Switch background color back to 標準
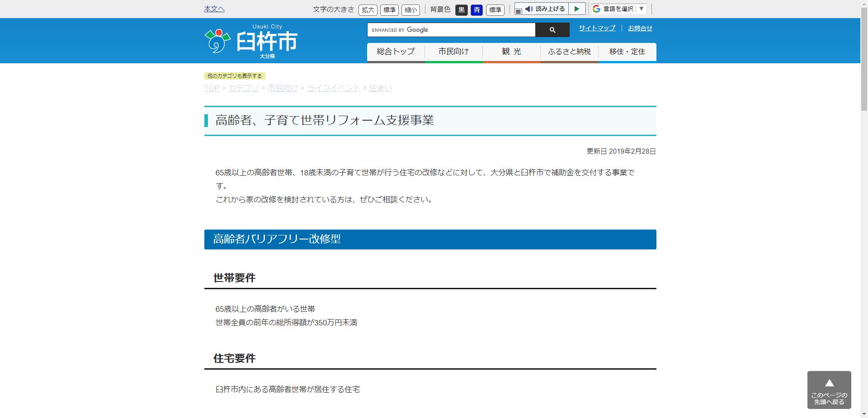The image size is (868, 418). coord(495,10)
